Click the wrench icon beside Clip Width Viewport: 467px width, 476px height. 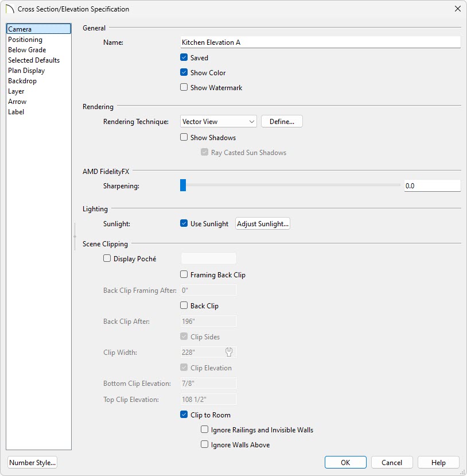pos(229,352)
